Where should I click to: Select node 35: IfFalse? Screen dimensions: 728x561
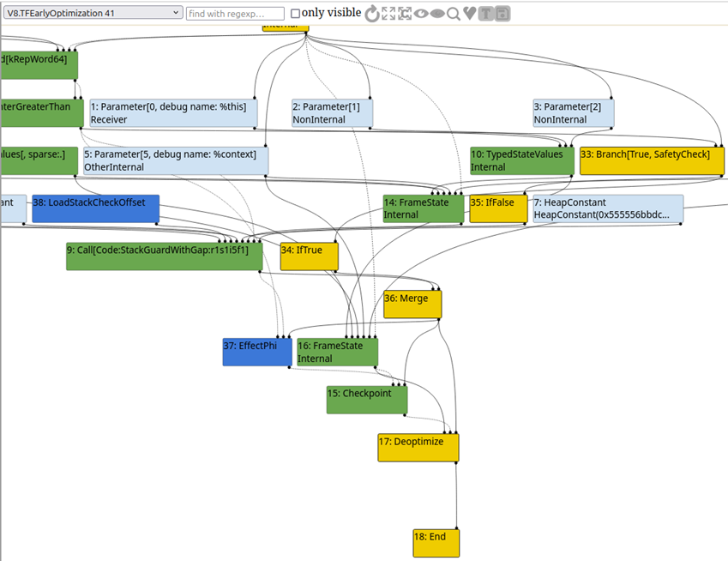click(499, 208)
